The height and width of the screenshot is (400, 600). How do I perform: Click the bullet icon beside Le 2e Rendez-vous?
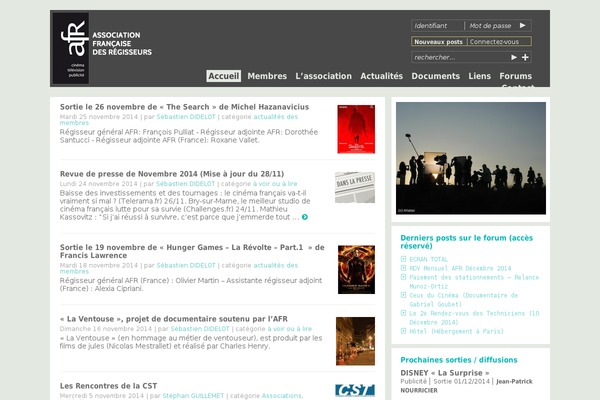[x=403, y=313]
